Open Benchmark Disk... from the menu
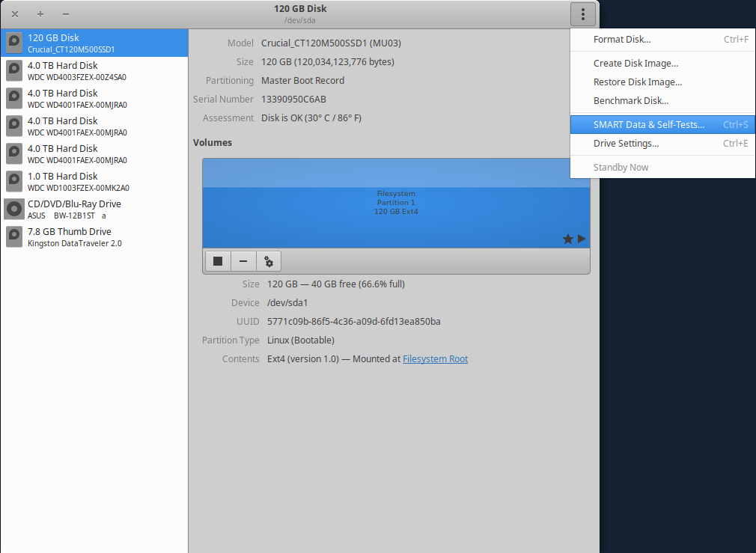Image resolution: width=756 pixels, height=553 pixels. [x=631, y=101]
